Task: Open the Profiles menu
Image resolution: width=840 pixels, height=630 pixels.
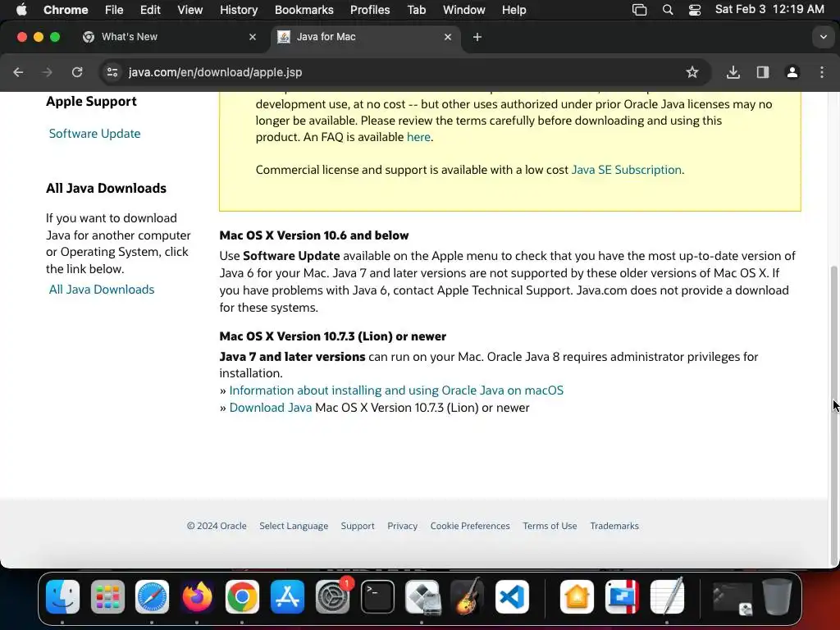Action: coord(370,10)
